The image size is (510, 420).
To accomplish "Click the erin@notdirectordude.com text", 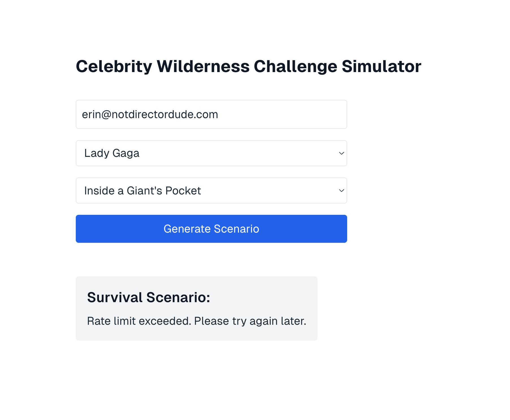I will 150,114.
